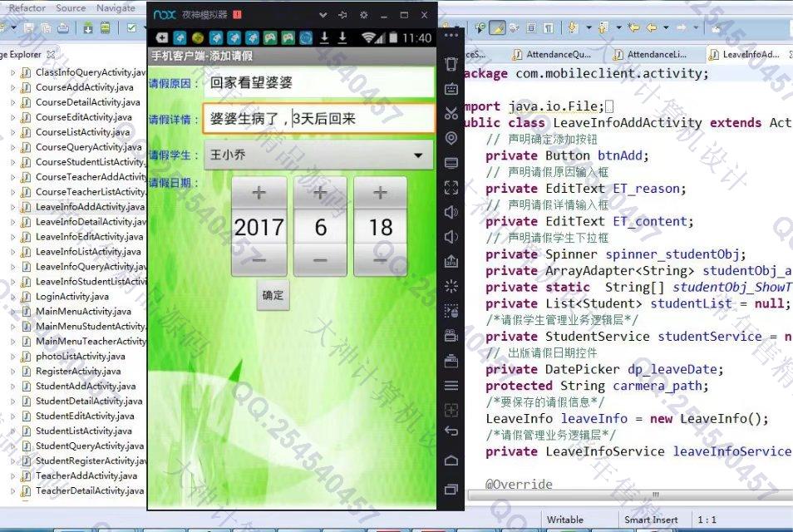Click the fullscreen icon in Nox sidebar
Screen dimensions: 793x532
pyautogui.click(x=451, y=188)
